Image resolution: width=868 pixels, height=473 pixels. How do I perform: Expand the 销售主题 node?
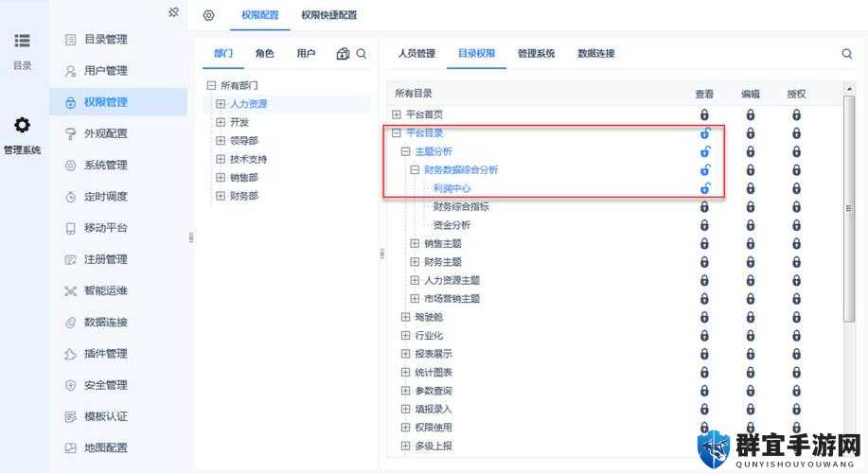414,243
